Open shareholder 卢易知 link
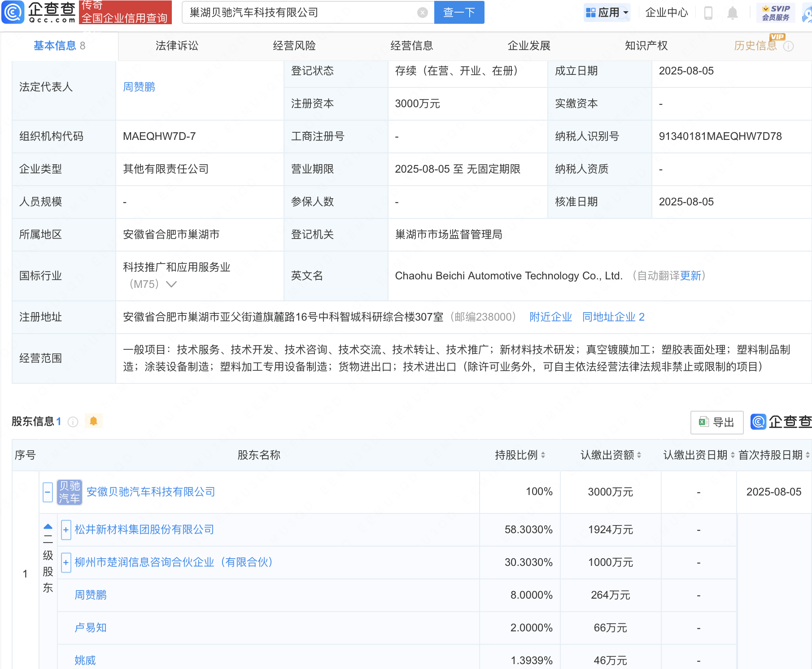The image size is (812, 669). [91, 628]
